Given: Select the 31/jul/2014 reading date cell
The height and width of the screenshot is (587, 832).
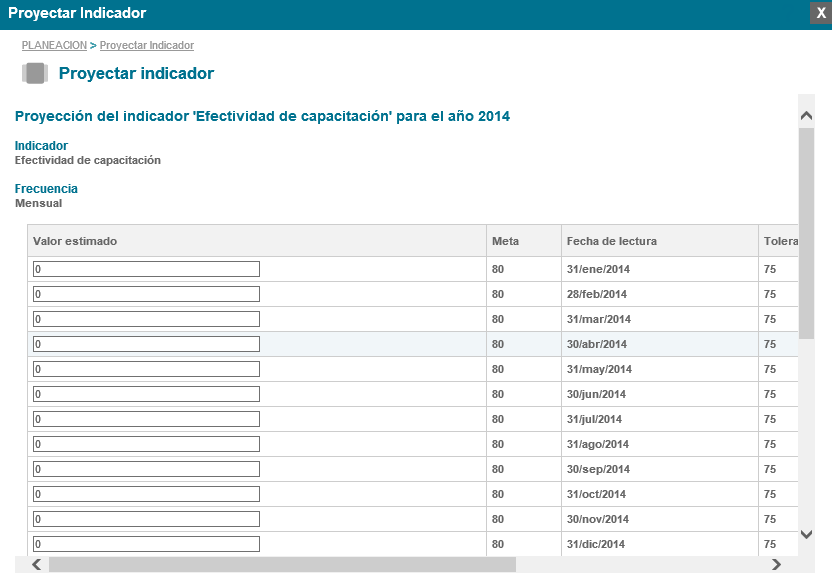Looking at the screenshot, I should [595, 419].
